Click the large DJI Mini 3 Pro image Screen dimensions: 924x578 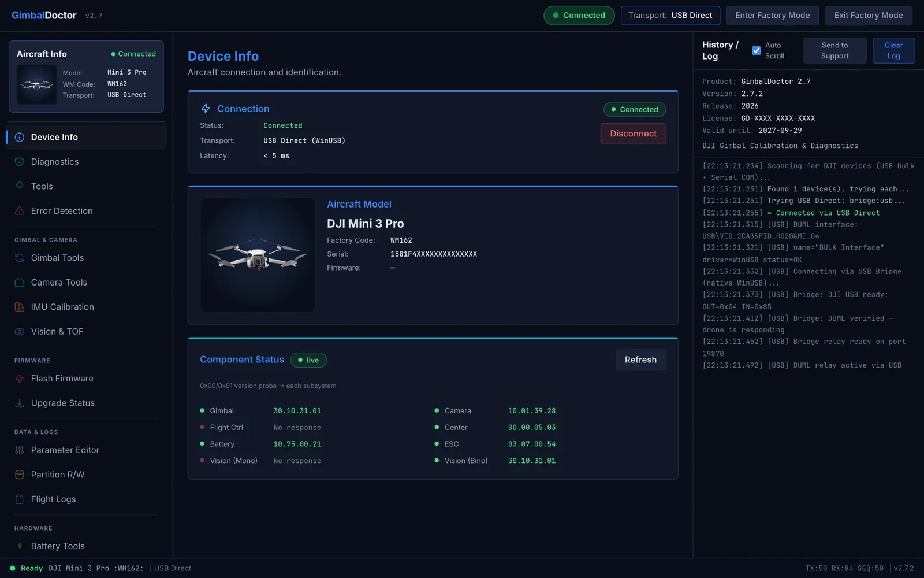258,255
